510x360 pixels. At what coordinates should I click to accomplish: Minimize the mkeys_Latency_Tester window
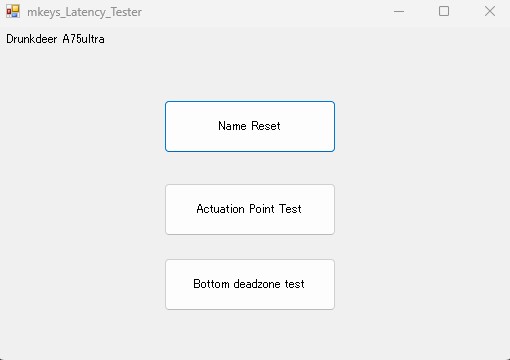pyautogui.click(x=399, y=12)
